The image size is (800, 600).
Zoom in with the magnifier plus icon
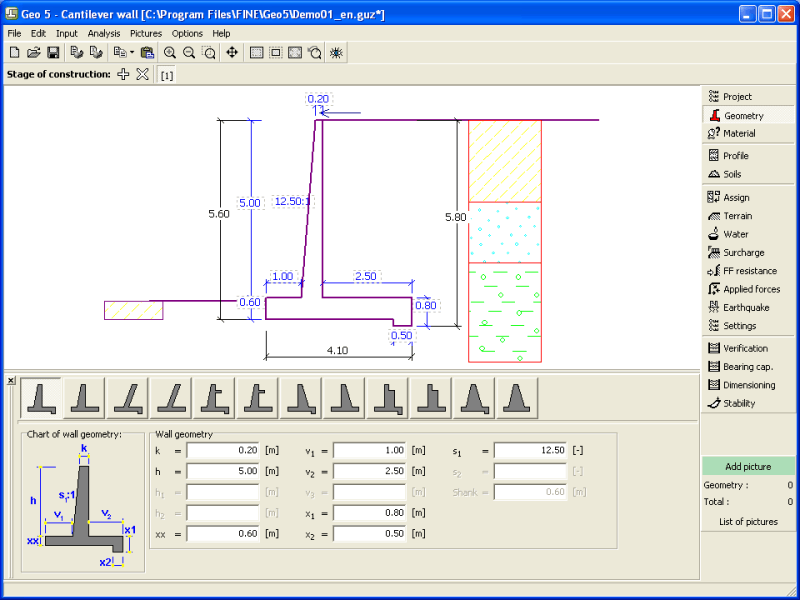(170, 52)
